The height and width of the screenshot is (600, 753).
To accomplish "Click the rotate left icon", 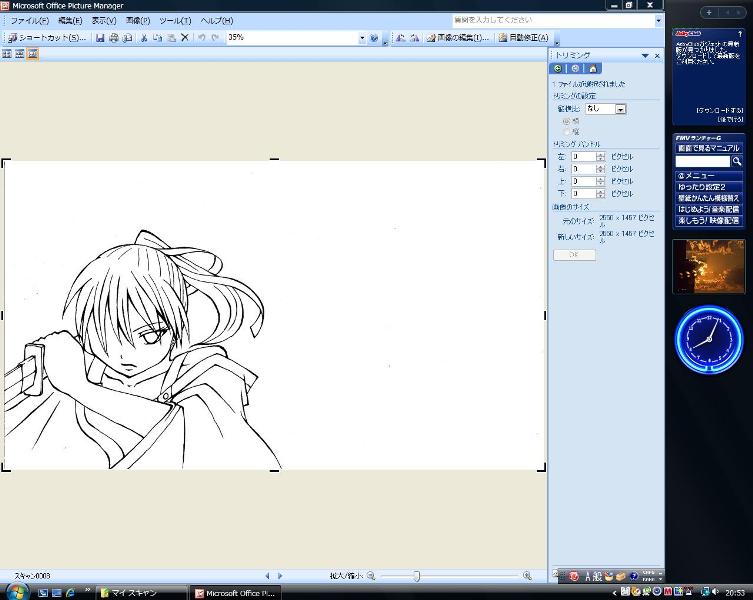I will 401,37.
